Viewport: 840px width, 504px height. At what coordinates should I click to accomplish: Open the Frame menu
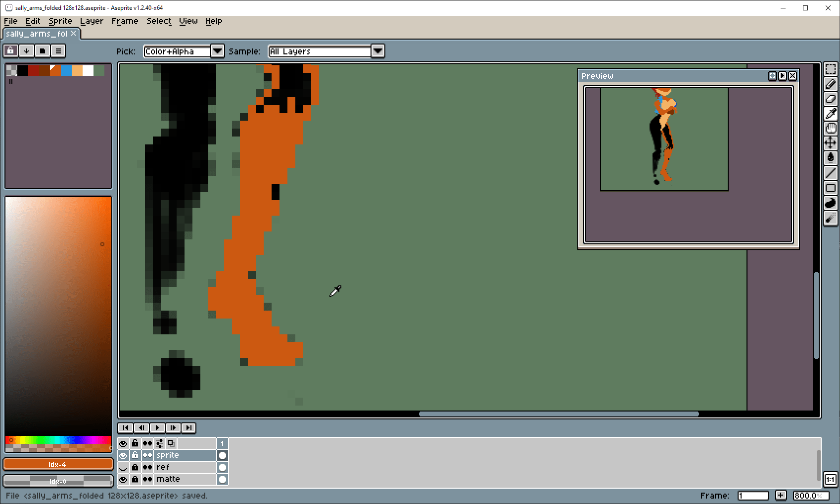(125, 21)
